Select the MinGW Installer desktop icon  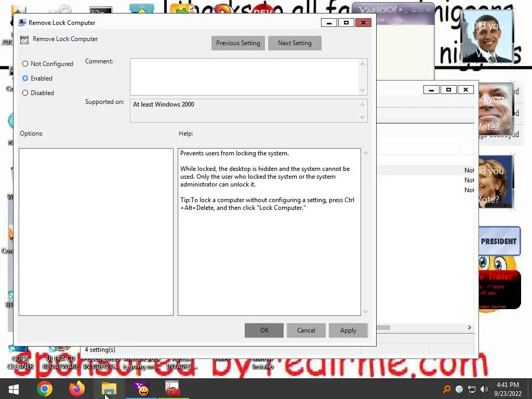262,362
